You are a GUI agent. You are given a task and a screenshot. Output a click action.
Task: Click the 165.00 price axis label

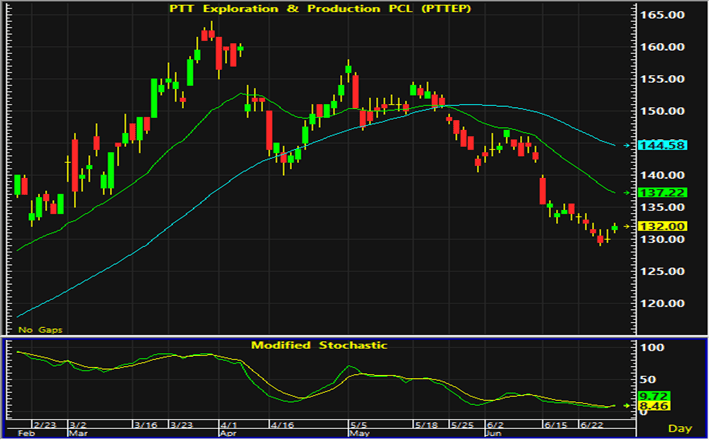click(662, 15)
